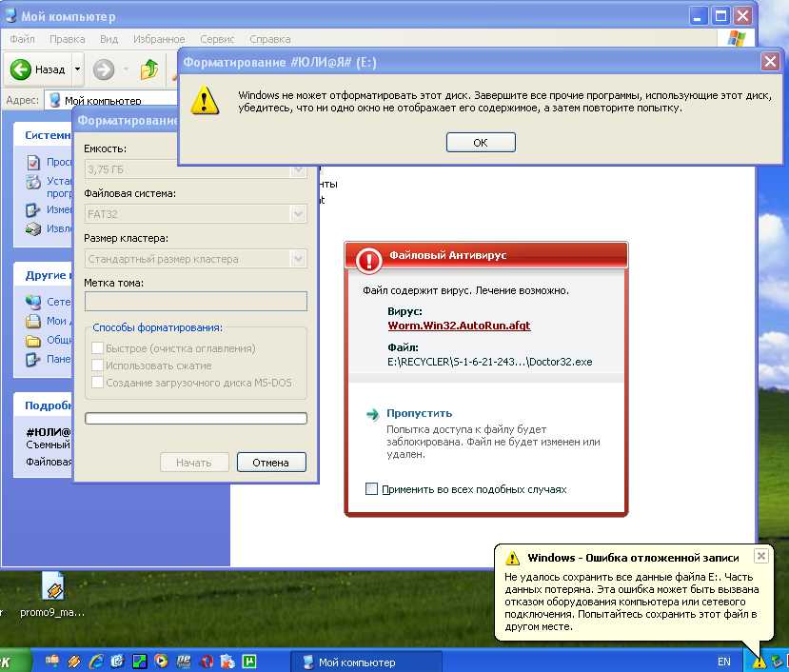Image resolution: width=789 pixels, height=672 pixels.
Task: Click the EN language indicator
Action: (x=723, y=662)
